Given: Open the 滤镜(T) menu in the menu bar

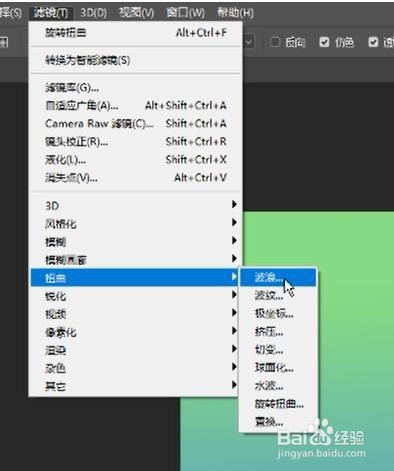Looking at the screenshot, I should pyautogui.click(x=51, y=13).
